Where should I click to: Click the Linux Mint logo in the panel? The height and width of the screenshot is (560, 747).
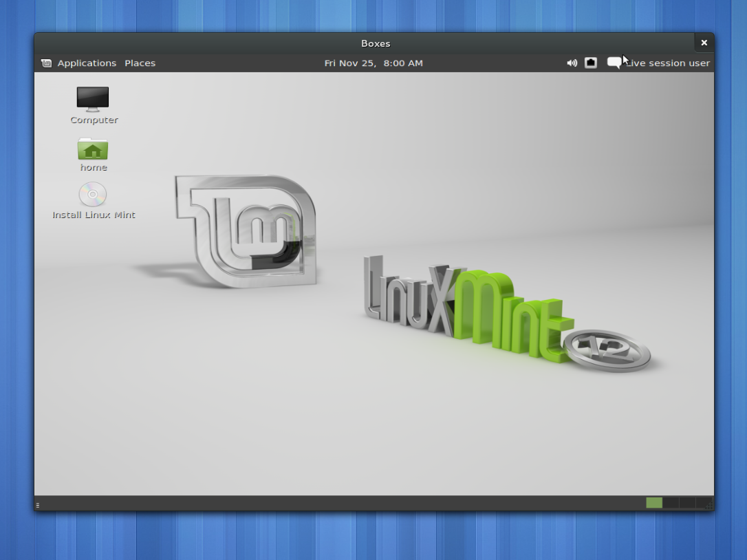point(46,63)
